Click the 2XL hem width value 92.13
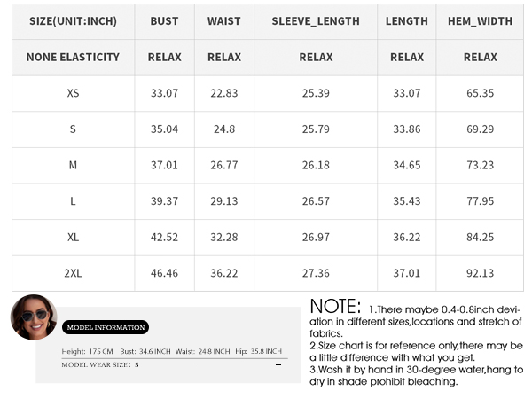This screenshot has height=399, width=532. (x=480, y=273)
